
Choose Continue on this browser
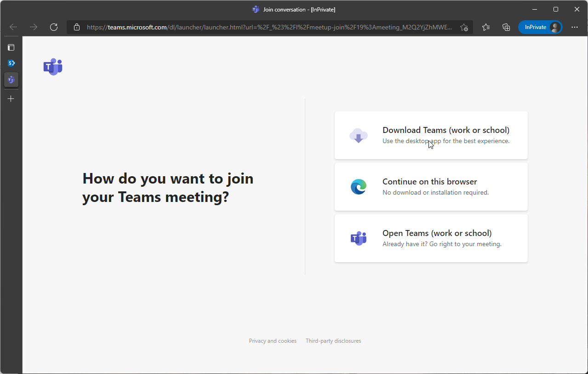[431, 187]
